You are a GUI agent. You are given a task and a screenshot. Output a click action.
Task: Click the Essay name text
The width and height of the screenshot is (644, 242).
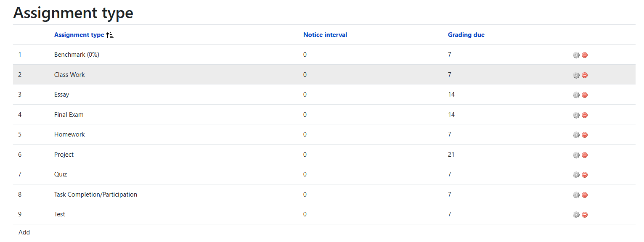point(61,95)
